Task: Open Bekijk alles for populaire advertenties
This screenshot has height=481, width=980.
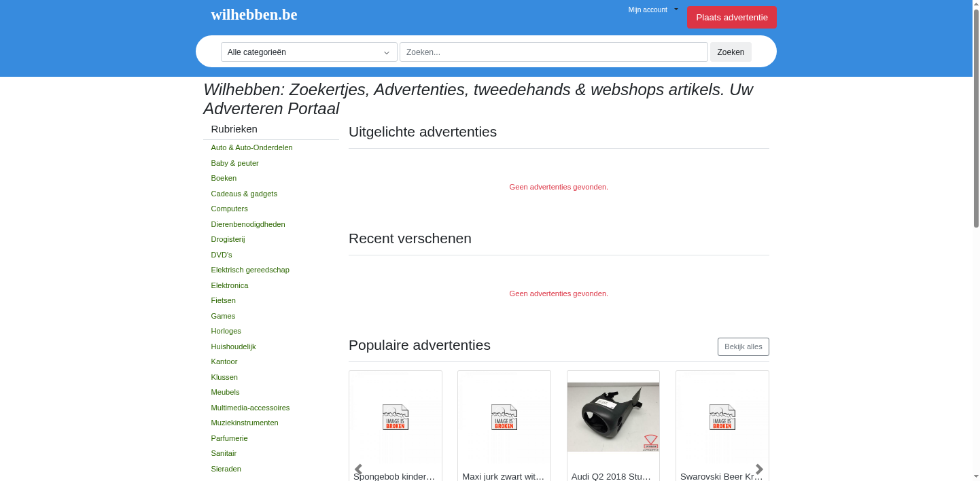Action: pyautogui.click(x=743, y=346)
